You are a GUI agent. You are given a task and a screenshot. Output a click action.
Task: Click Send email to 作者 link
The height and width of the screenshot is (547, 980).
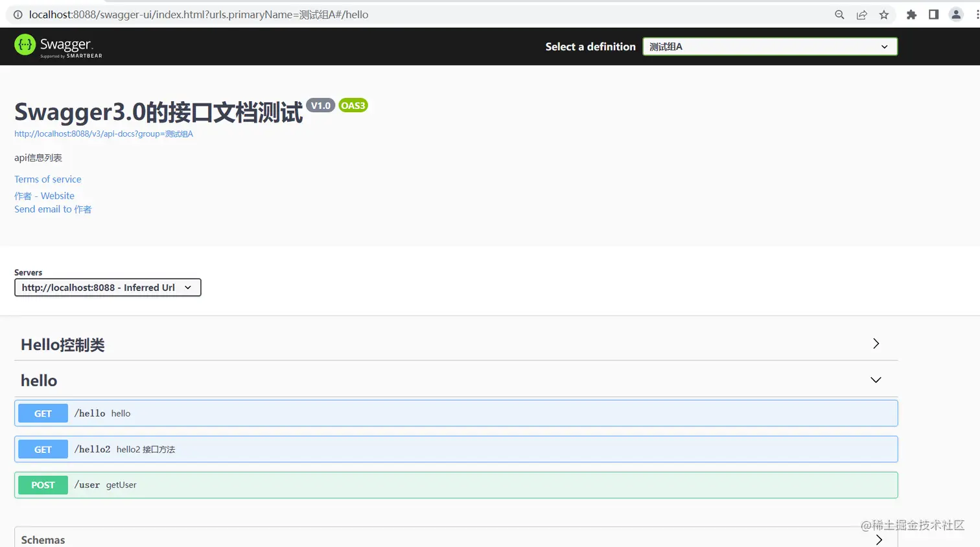pyautogui.click(x=53, y=209)
